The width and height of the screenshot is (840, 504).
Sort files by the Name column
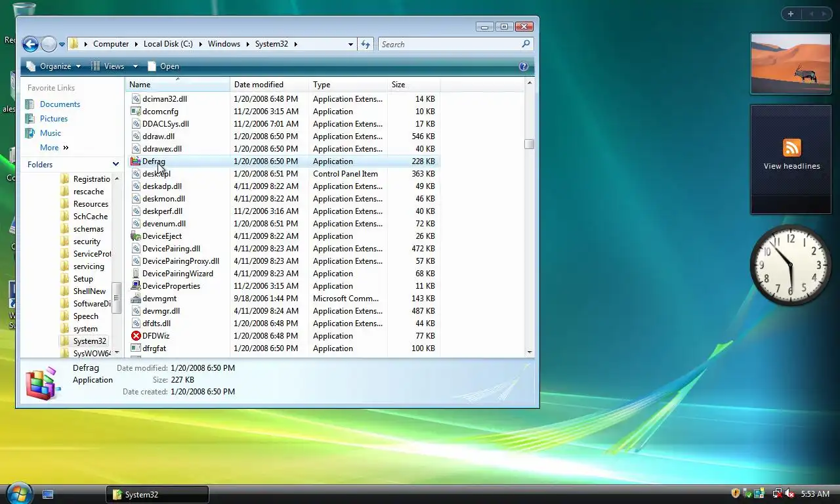pos(177,85)
